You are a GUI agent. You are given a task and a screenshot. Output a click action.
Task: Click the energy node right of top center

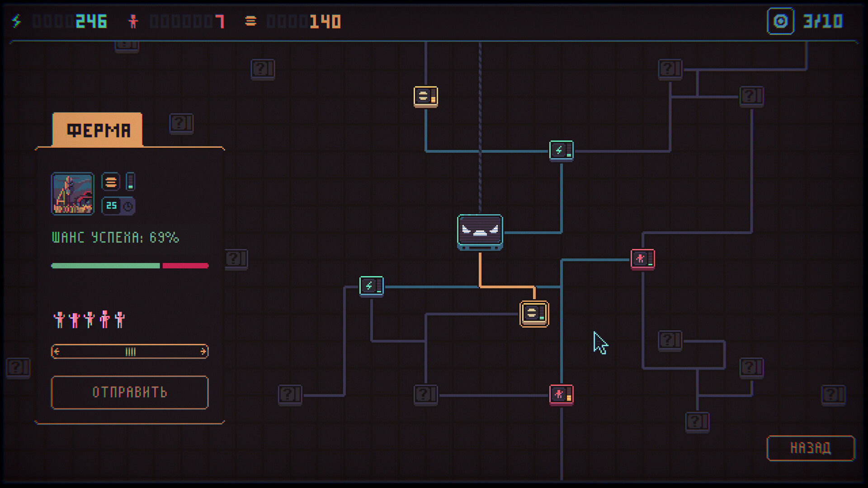point(561,150)
